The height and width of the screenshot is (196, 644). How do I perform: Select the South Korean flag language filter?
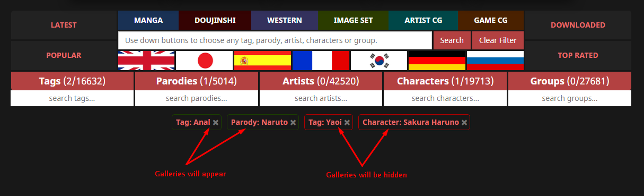coord(379,61)
